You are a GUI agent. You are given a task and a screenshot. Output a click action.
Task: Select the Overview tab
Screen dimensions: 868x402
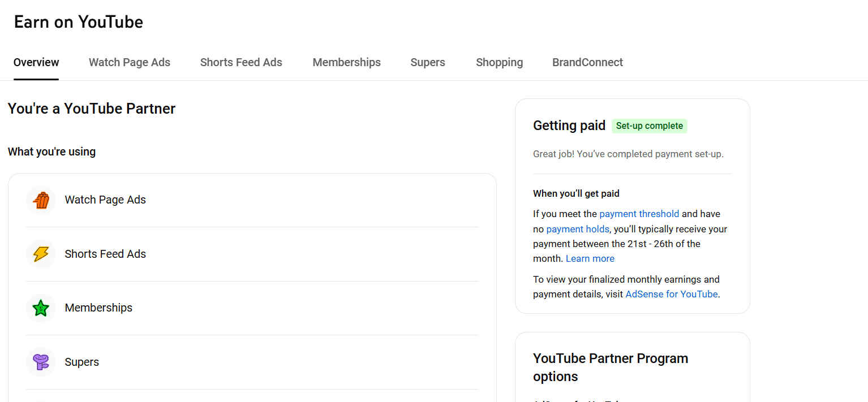pyautogui.click(x=36, y=63)
